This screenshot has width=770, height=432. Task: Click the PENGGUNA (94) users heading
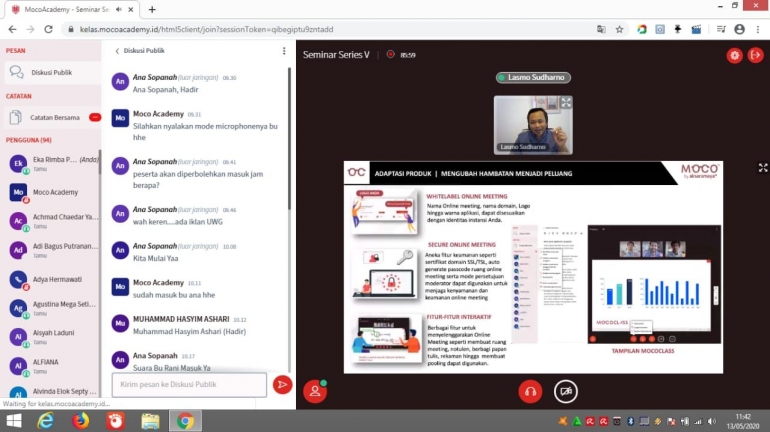coord(28,140)
